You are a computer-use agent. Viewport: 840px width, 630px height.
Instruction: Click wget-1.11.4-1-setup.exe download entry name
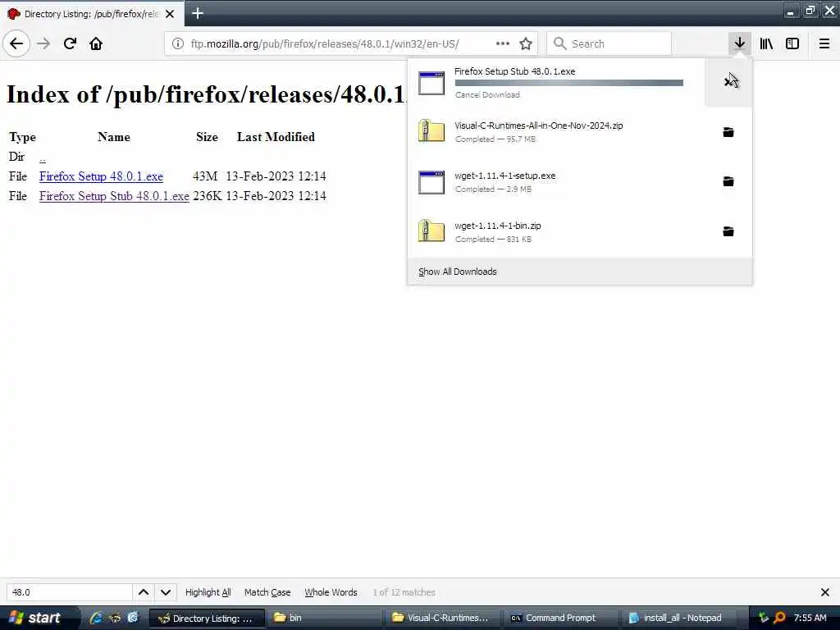pos(504,176)
